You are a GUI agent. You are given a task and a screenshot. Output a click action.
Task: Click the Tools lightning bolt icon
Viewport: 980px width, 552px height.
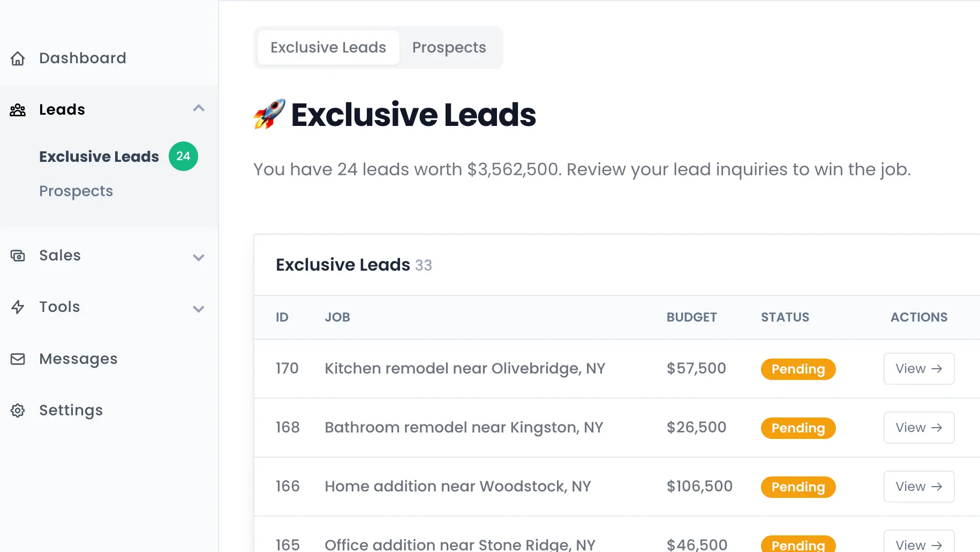(18, 307)
